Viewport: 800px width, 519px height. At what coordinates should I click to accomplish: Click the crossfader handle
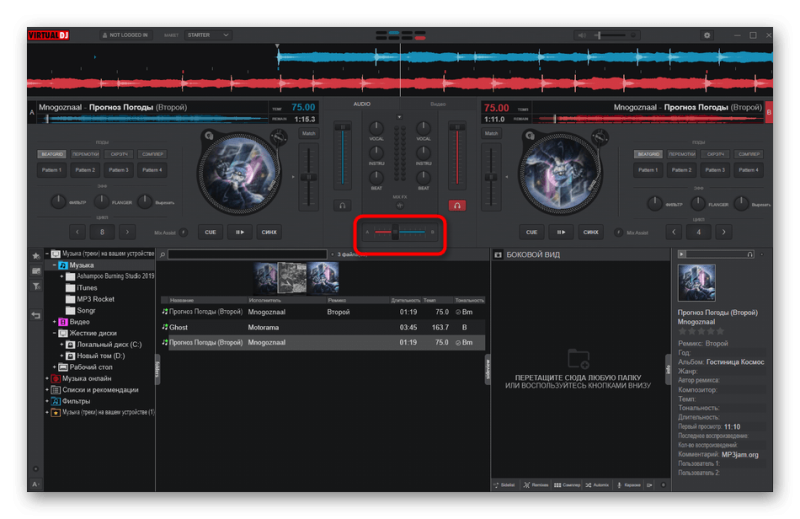coord(395,232)
